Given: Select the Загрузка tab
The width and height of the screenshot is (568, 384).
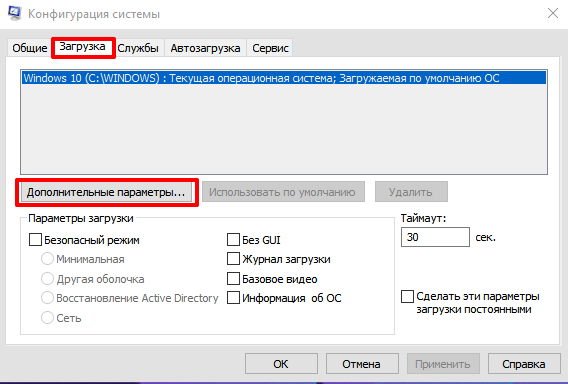Looking at the screenshot, I should [83, 47].
